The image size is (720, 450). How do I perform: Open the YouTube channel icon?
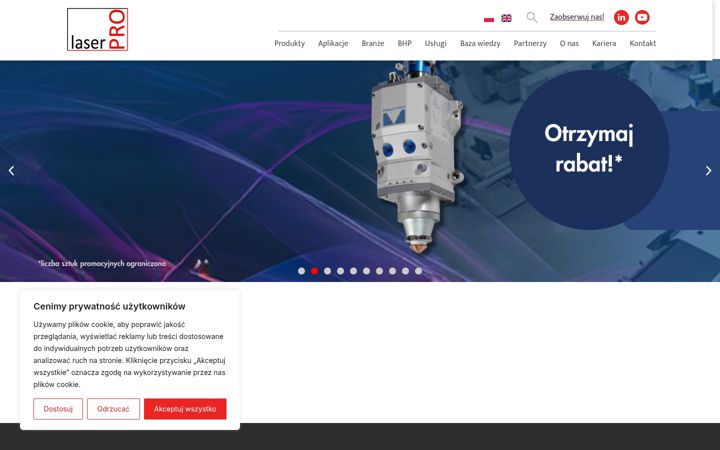pos(642,17)
